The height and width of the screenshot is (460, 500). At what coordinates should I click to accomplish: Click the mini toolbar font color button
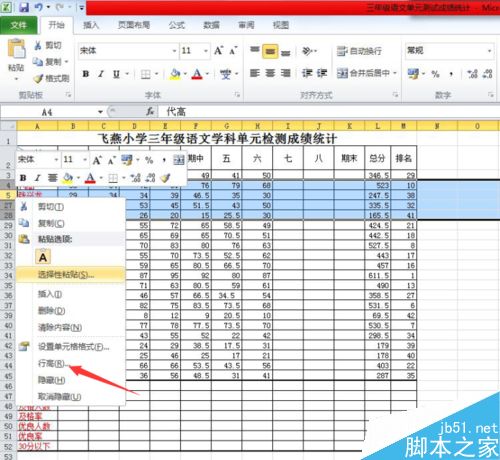pos(90,178)
